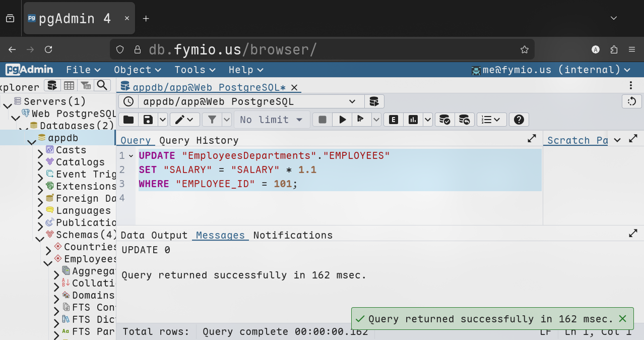Commit the transaction with database checkmark icon
644x340 pixels.
(x=444, y=120)
